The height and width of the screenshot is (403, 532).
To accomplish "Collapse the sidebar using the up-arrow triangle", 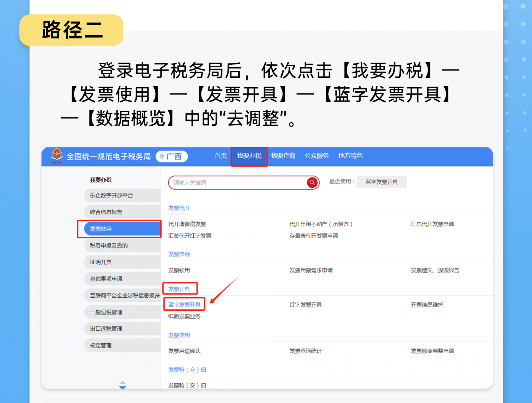I will [x=123, y=382].
